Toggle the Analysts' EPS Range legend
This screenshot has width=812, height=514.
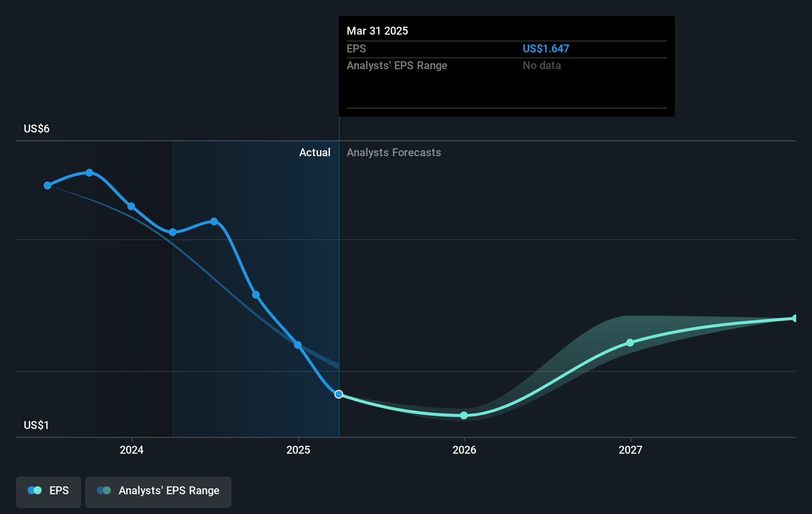158,492
